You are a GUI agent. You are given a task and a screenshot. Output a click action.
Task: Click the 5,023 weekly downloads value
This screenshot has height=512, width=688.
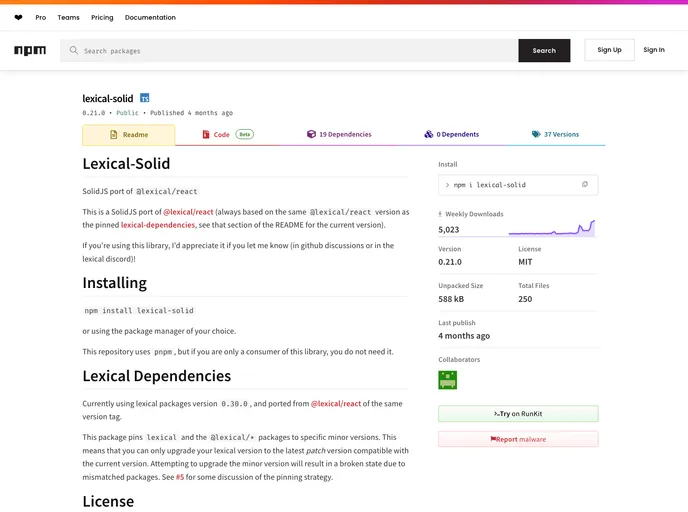(x=448, y=230)
